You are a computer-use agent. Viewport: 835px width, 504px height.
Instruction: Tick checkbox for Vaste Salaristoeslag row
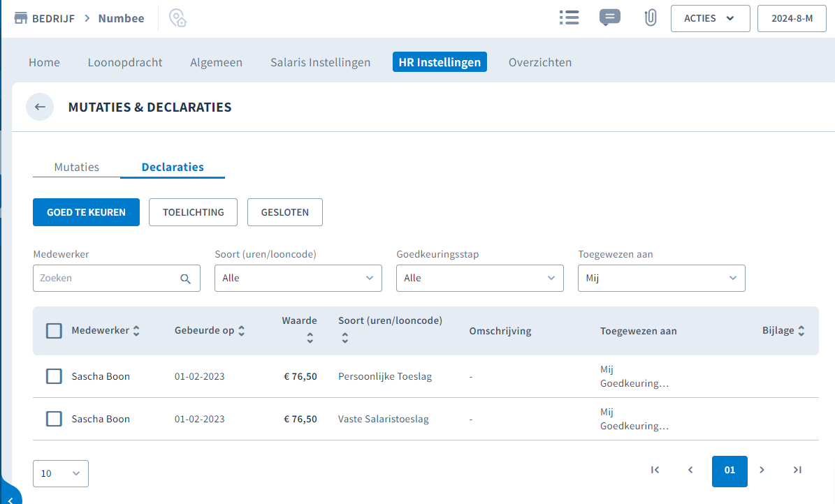pos(54,419)
